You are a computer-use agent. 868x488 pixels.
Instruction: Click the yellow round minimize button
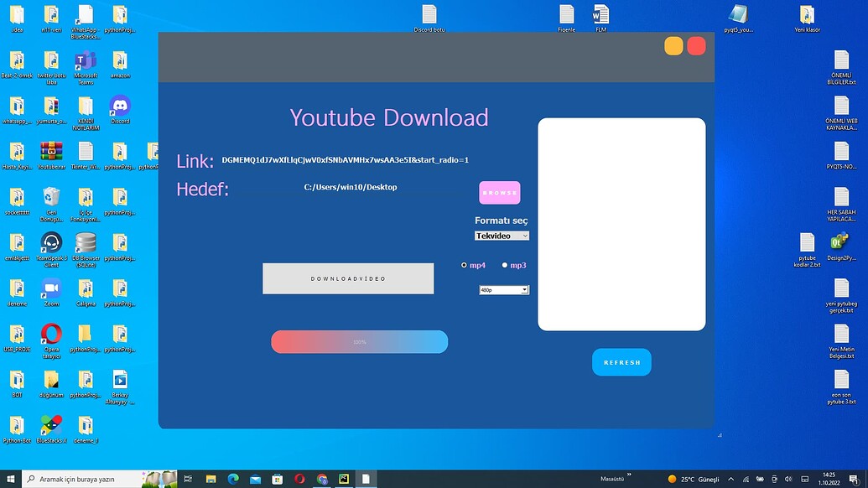tap(673, 46)
